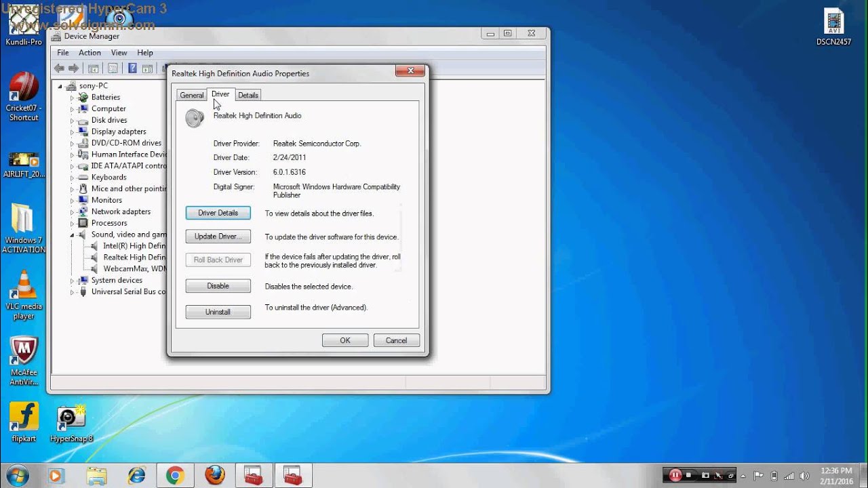This screenshot has height=488, width=868.
Task: Click the Properties toolbar icon in Device Manager
Action: (113, 68)
